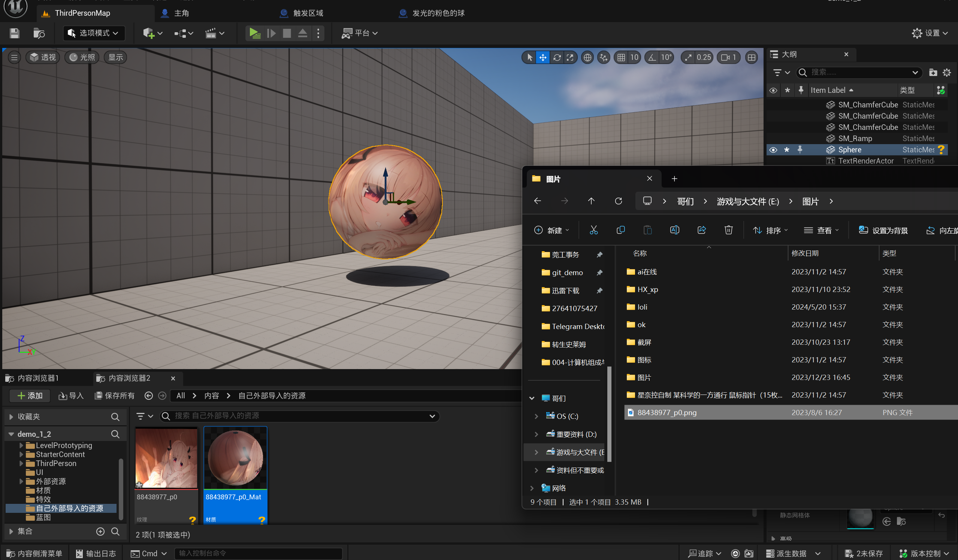
Task: Toggle rotation angle snapping icon
Action: click(x=652, y=57)
